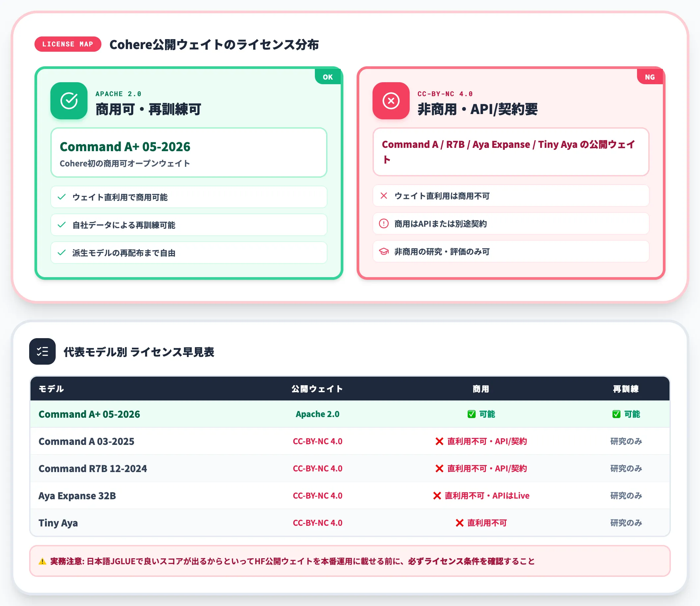
Task: Select the Command A+ 05-2026 model card
Action: (x=189, y=152)
